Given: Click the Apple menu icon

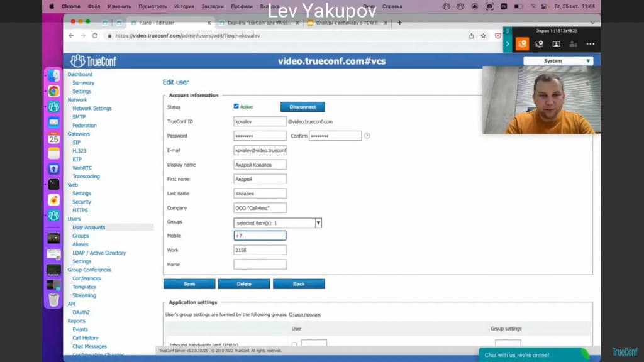Looking at the screenshot, I should (x=52, y=6).
